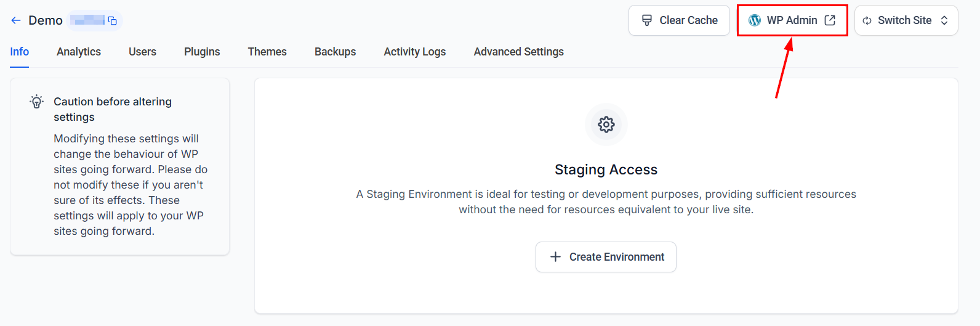Select the Themes tab

(267, 52)
